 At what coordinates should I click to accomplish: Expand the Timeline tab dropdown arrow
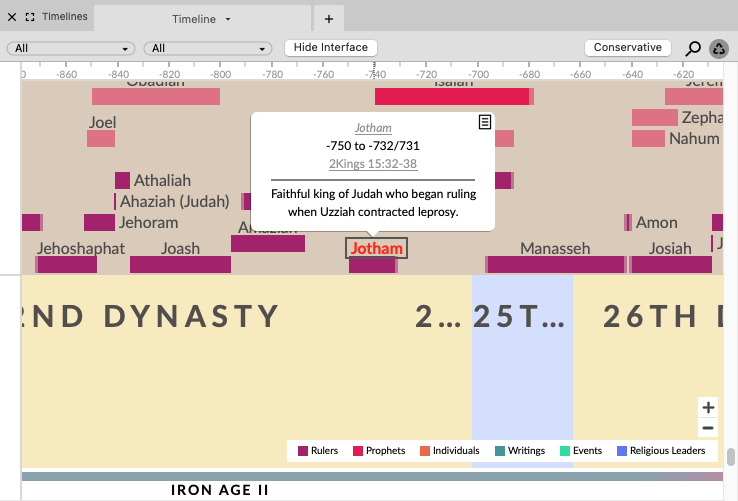pos(228,20)
